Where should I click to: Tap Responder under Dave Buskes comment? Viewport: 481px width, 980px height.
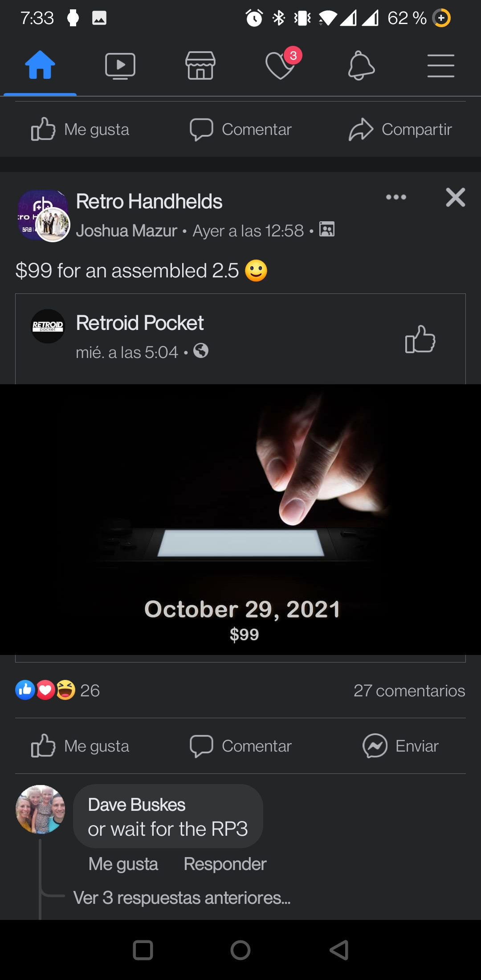pos(225,864)
